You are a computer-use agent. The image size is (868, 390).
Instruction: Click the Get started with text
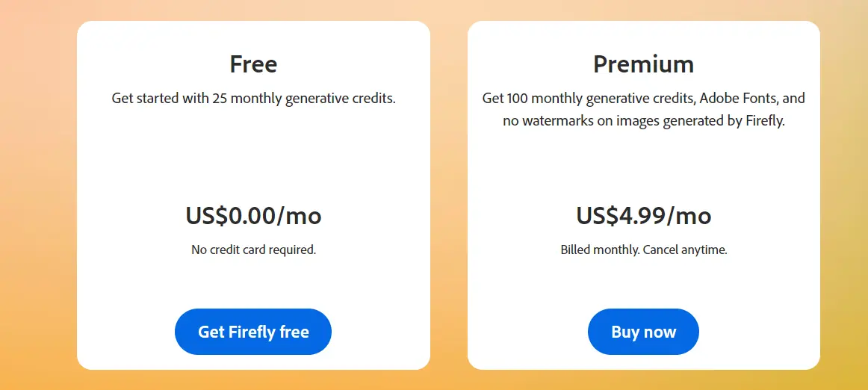(x=160, y=99)
